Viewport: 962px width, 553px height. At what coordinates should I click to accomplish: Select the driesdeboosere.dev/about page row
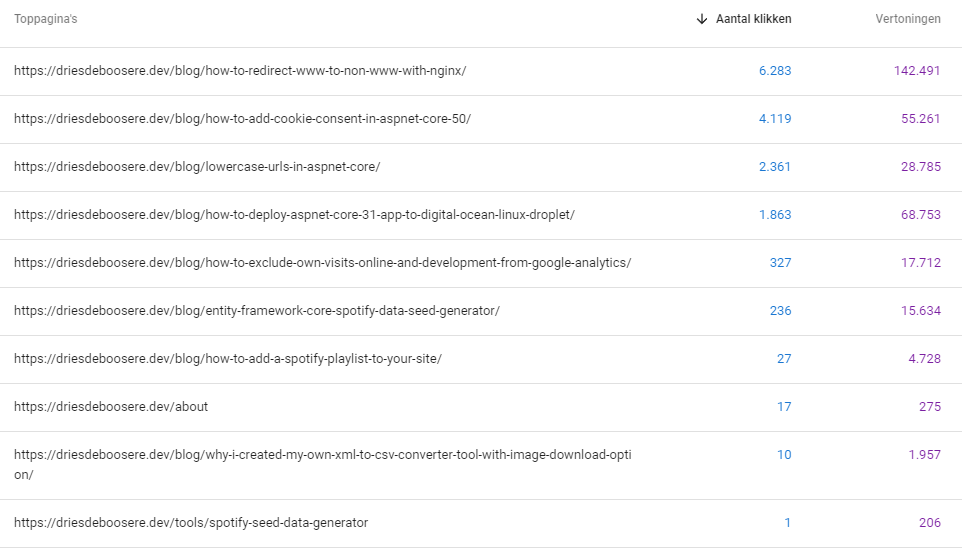pyautogui.click(x=481, y=407)
